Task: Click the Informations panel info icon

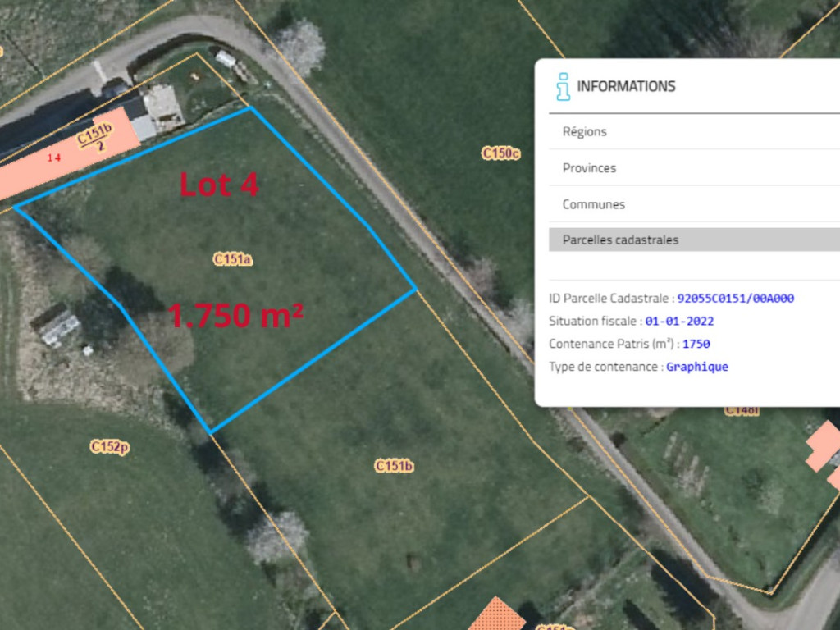Action: (563, 86)
